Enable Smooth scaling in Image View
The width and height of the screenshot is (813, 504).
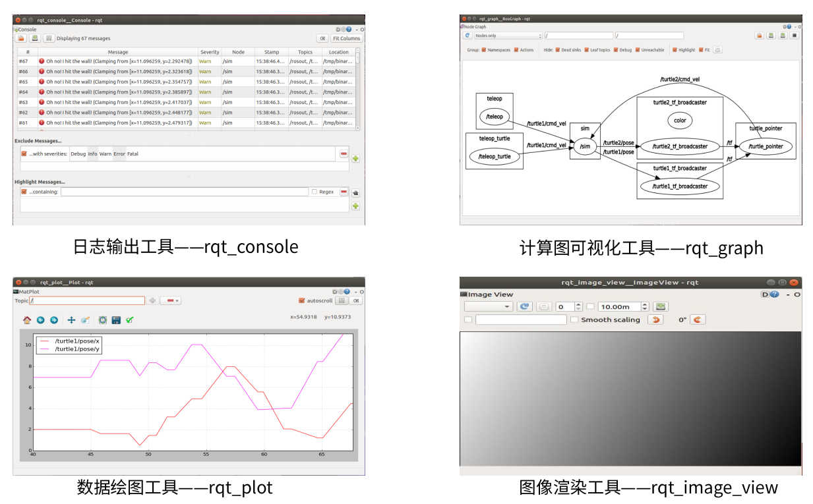574,320
